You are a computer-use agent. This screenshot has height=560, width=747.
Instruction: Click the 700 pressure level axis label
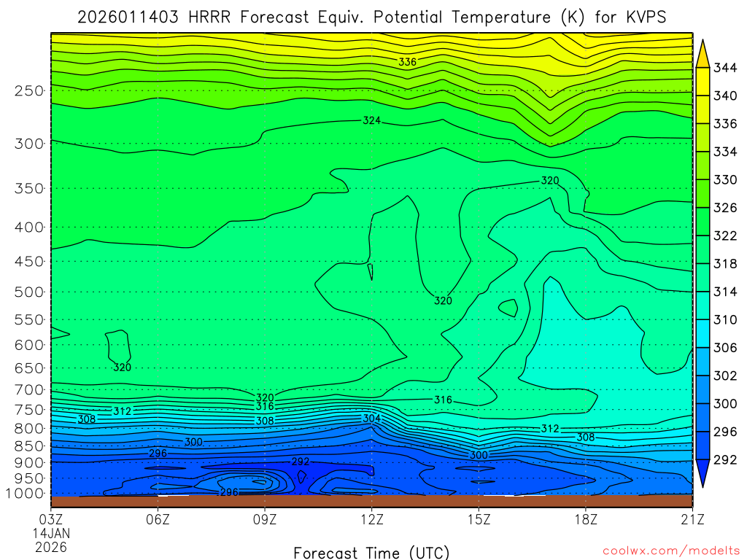pos(29,390)
